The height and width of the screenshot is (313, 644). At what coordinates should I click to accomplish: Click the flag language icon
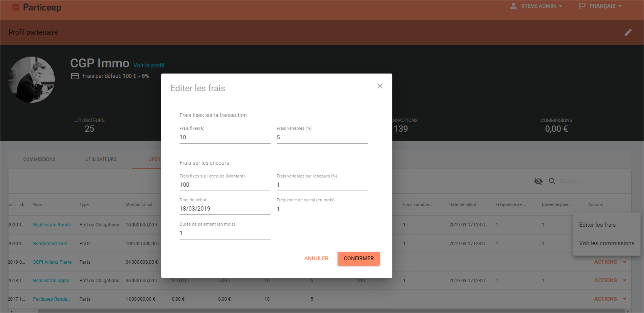coord(582,6)
